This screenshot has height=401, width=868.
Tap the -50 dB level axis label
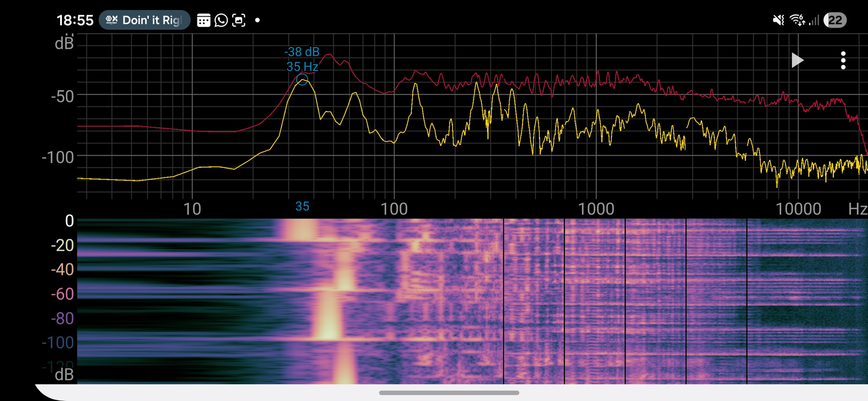pyautogui.click(x=62, y=96)
